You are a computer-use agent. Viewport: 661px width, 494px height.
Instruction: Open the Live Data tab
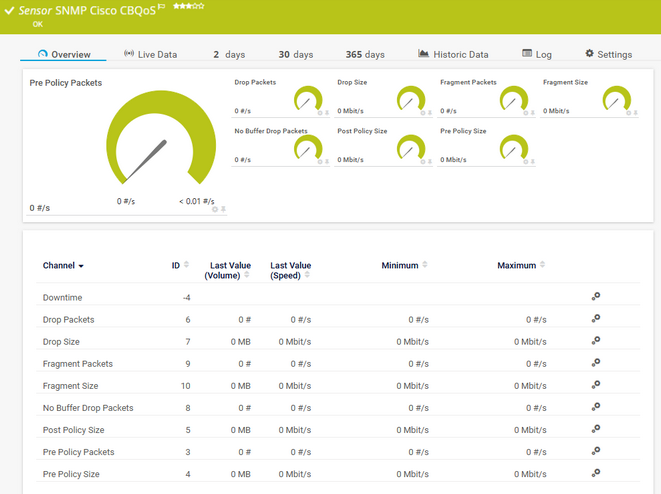pos(150,54)
